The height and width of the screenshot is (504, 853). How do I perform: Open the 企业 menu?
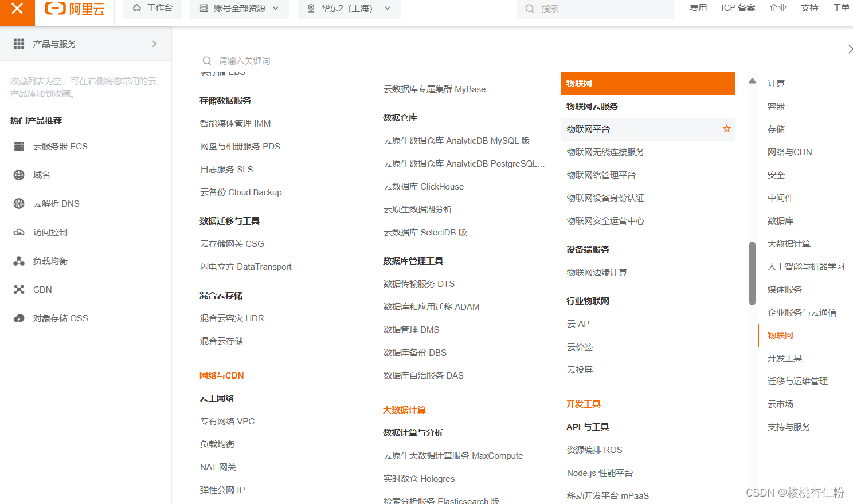coord(778,8)
